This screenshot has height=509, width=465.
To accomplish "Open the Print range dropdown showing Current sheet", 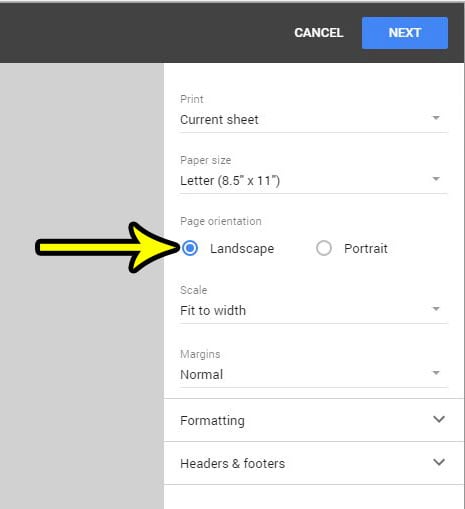I will point(313,120).
